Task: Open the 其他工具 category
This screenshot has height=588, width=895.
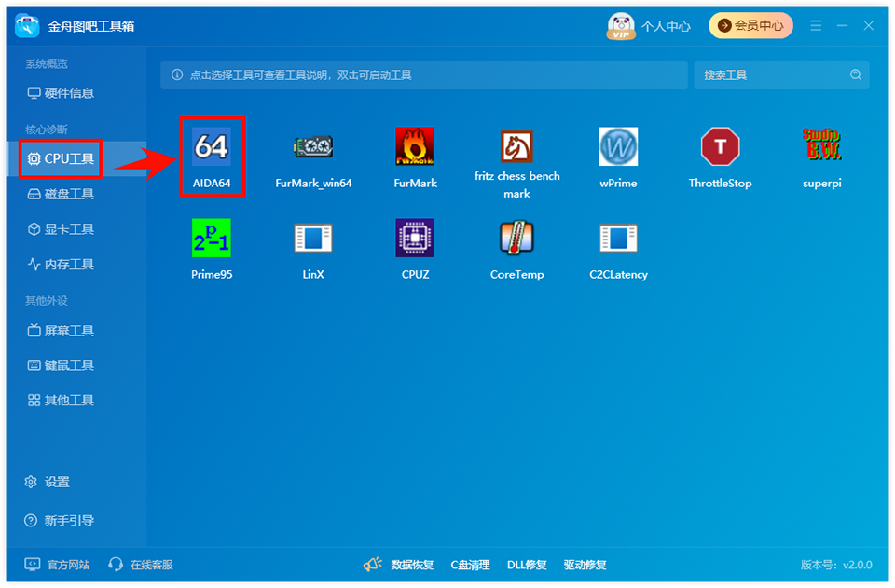Action: 61,401
